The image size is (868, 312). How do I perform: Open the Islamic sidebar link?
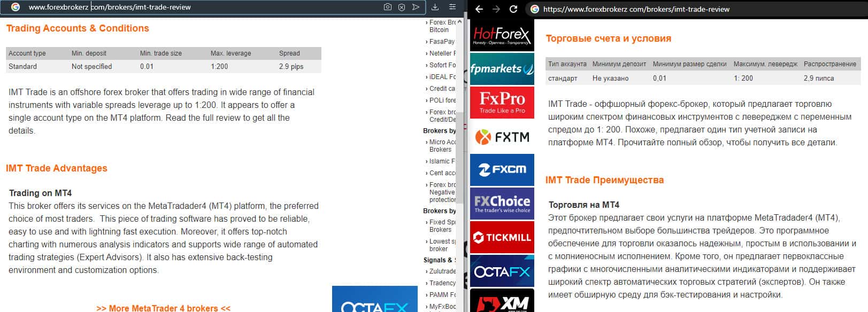coord(442,161)
